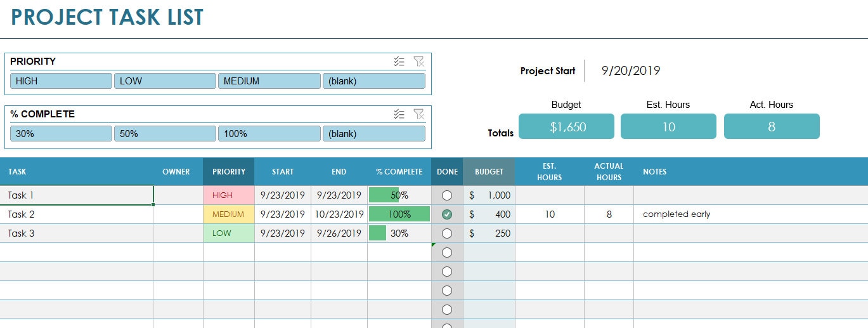The height and width of the screenshot is (328, 868).
Task: Select Task 1 end date 9/23/2019
Action: (x=339, y=195)
